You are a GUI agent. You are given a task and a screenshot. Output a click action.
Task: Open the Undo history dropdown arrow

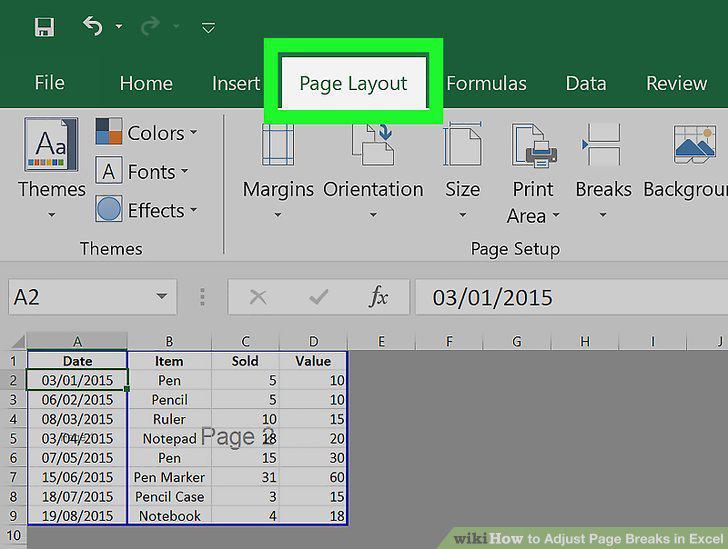tap(119, 26)
